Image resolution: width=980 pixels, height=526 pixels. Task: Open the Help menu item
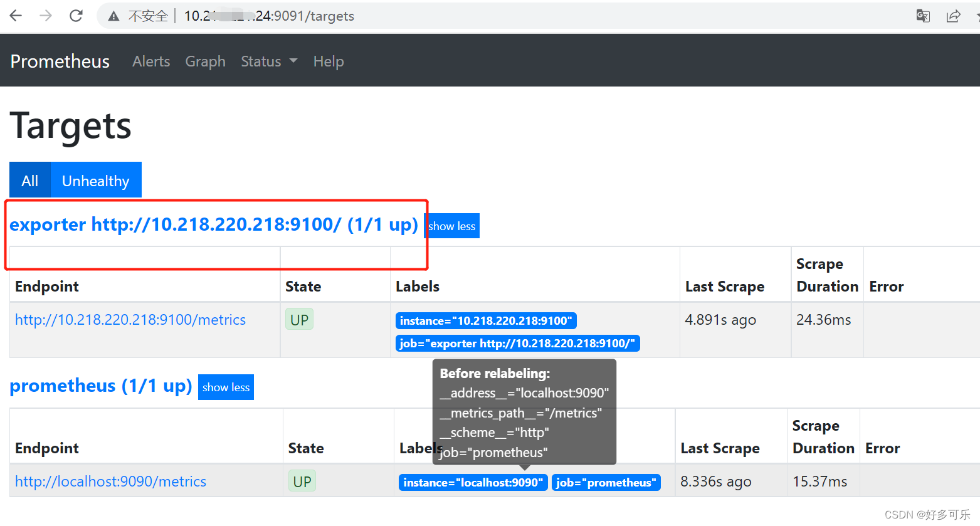tap(329, 61)
